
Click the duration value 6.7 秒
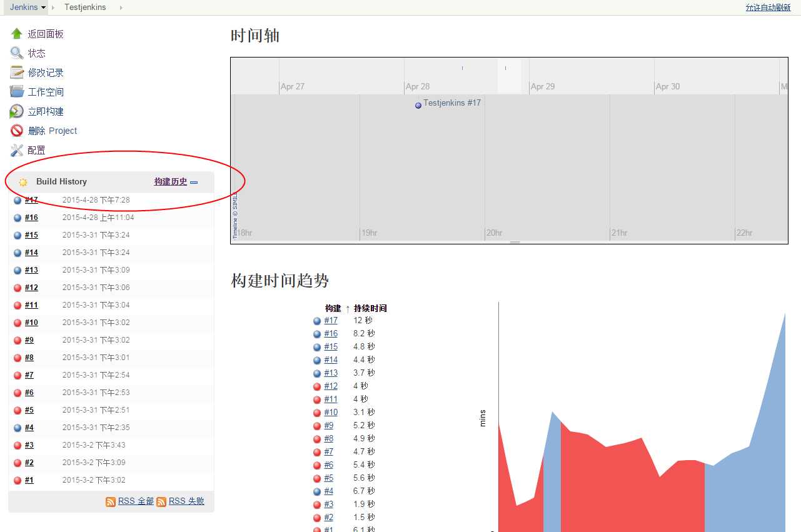click(364, 491)
